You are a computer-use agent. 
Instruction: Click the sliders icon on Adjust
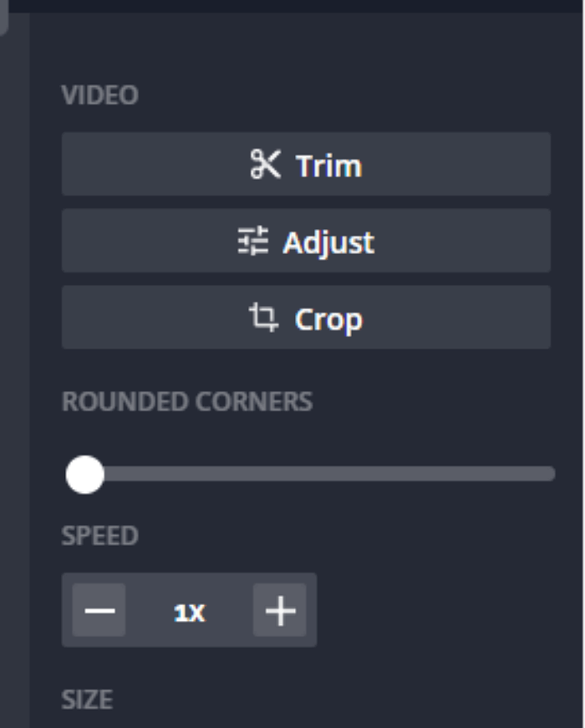tap(252, 242)
